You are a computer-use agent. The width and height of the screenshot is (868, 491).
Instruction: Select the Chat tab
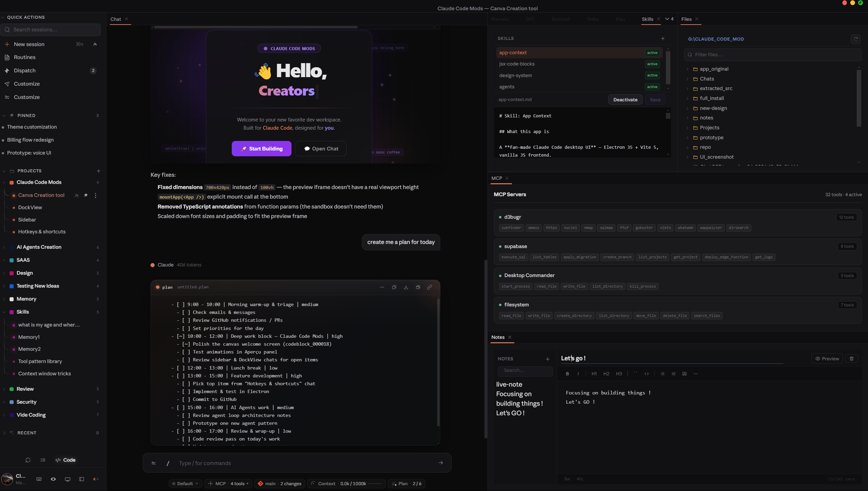116,19
